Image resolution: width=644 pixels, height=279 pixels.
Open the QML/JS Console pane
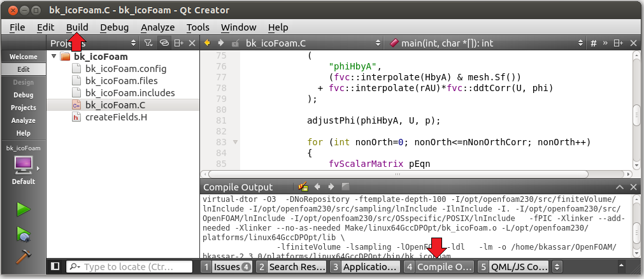pos(513,267)
